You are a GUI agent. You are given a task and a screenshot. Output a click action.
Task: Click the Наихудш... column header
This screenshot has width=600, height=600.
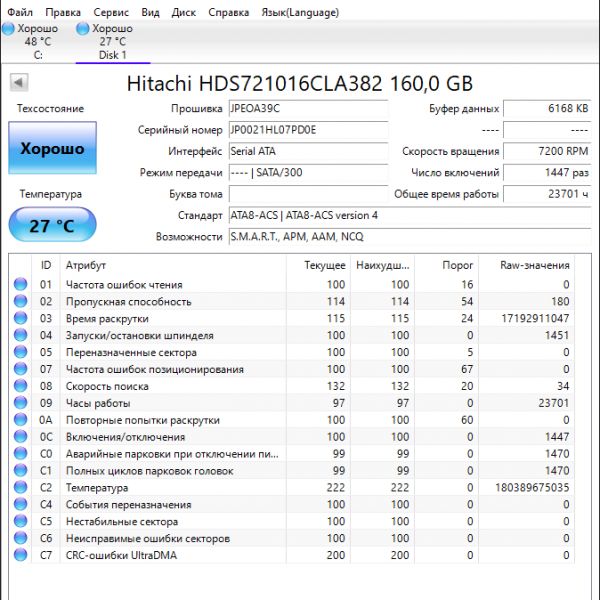click(x=382, y=265)
